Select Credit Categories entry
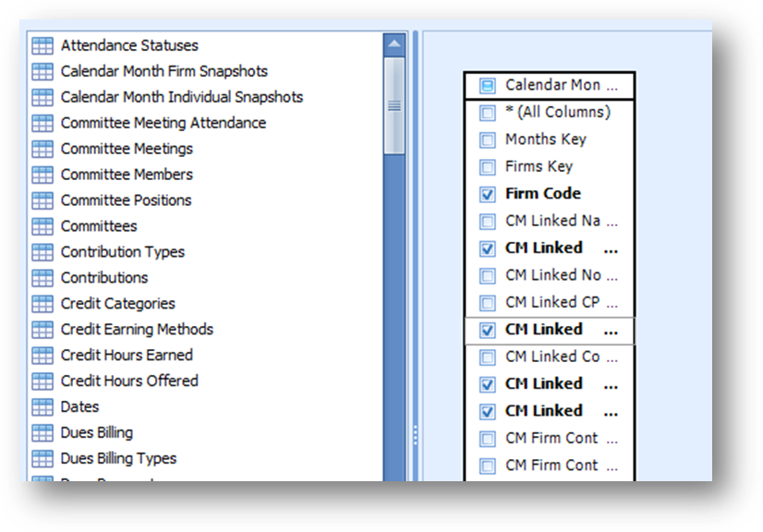The width and height of the screenshot is (763, 532). click(x=117, y=304)
